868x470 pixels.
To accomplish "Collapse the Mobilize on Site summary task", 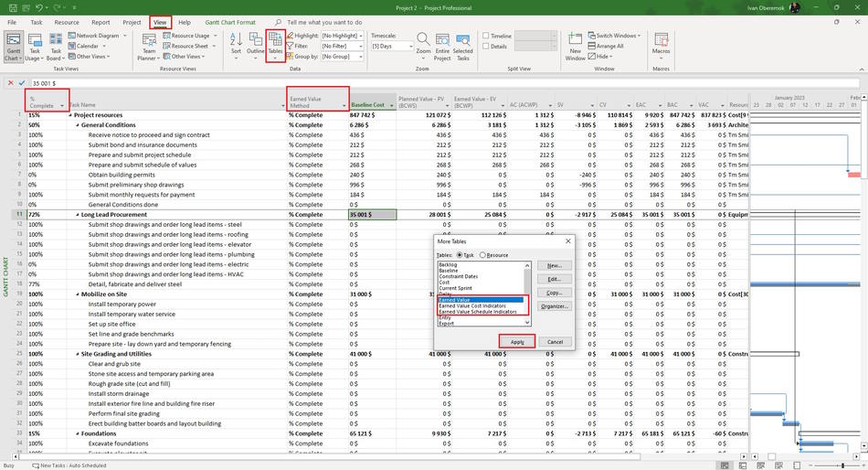I will coord(78,294).
